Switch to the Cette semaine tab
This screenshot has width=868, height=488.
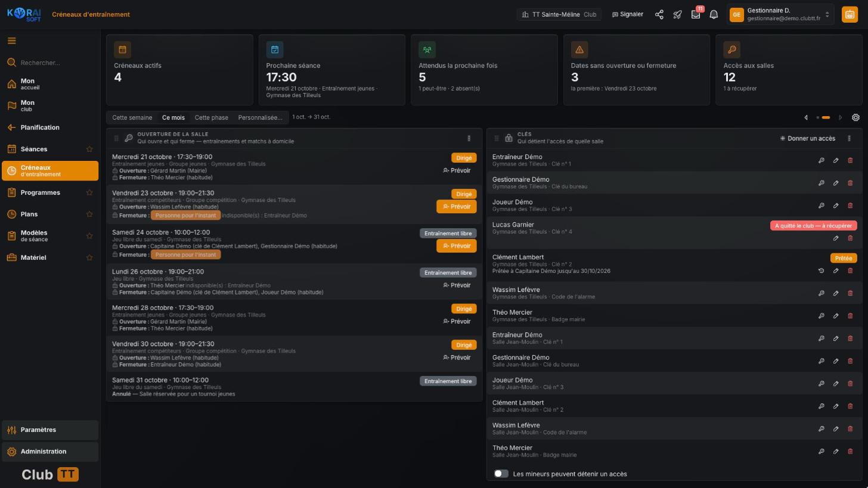coord(132,117)
